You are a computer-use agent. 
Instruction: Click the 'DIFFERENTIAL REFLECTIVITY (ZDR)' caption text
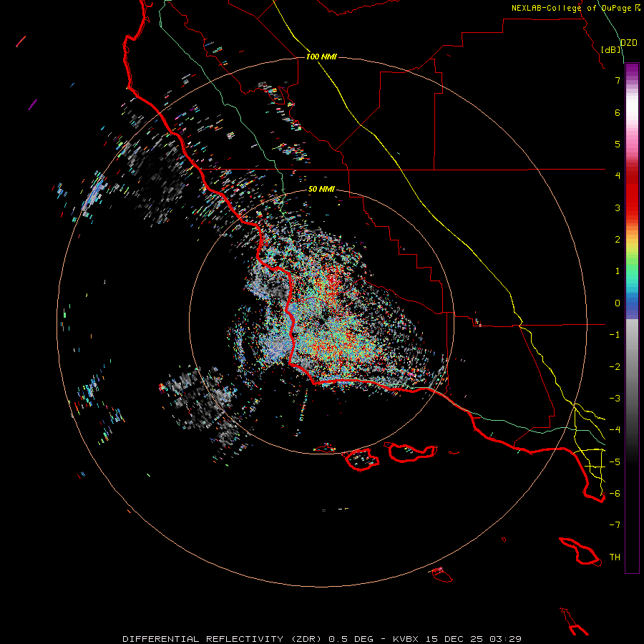223,639
